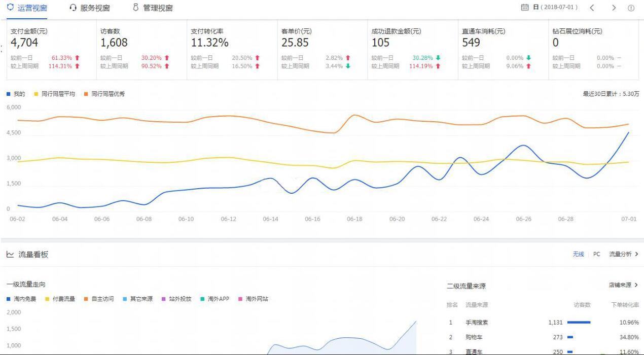Screen dimensions: 644x355
Task: Click the 07-01 date label on chart axis
Action: point(629,219)
